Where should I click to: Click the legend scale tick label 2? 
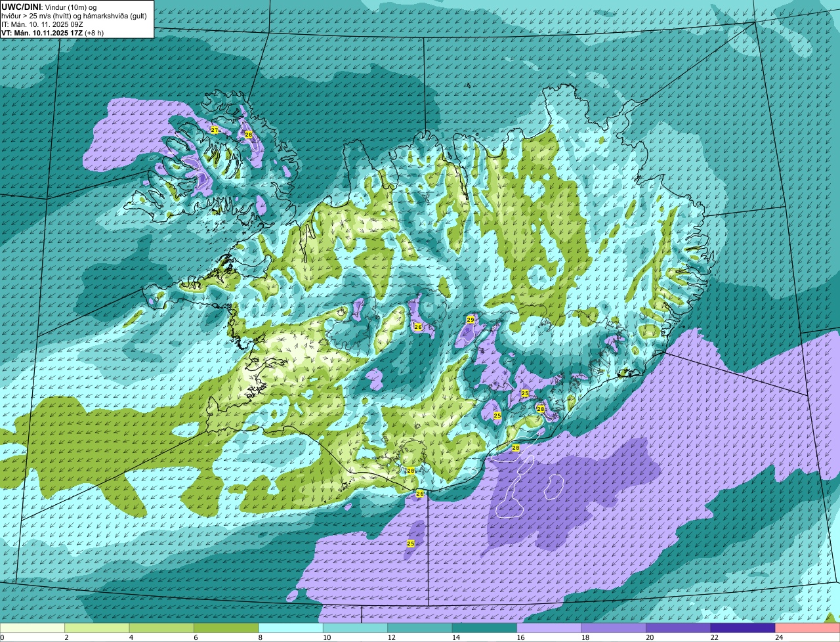tap(66, 637)
